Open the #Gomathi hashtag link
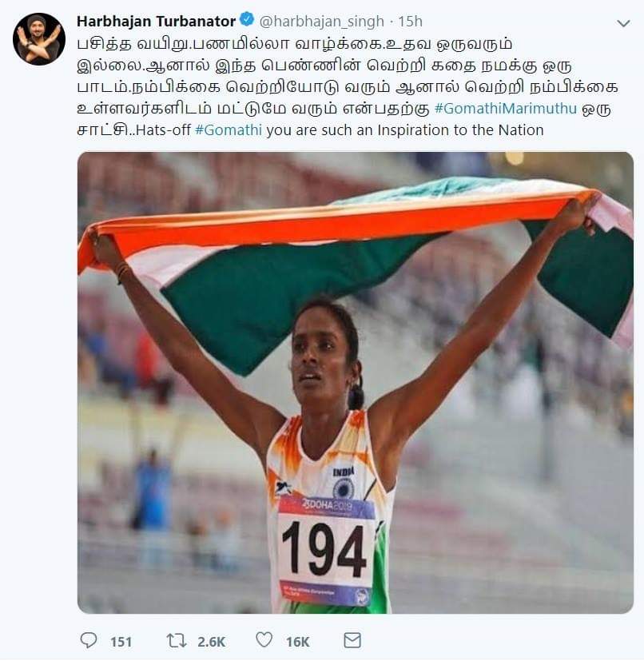This screenshot has height=661, width=644. tap(229, 129)
